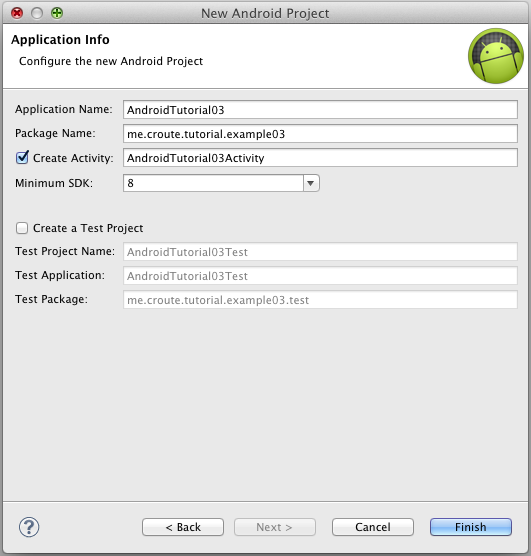This screenshot has height=556, width=531.
Task: Click the Application Info heading
Action: (60, 40)
